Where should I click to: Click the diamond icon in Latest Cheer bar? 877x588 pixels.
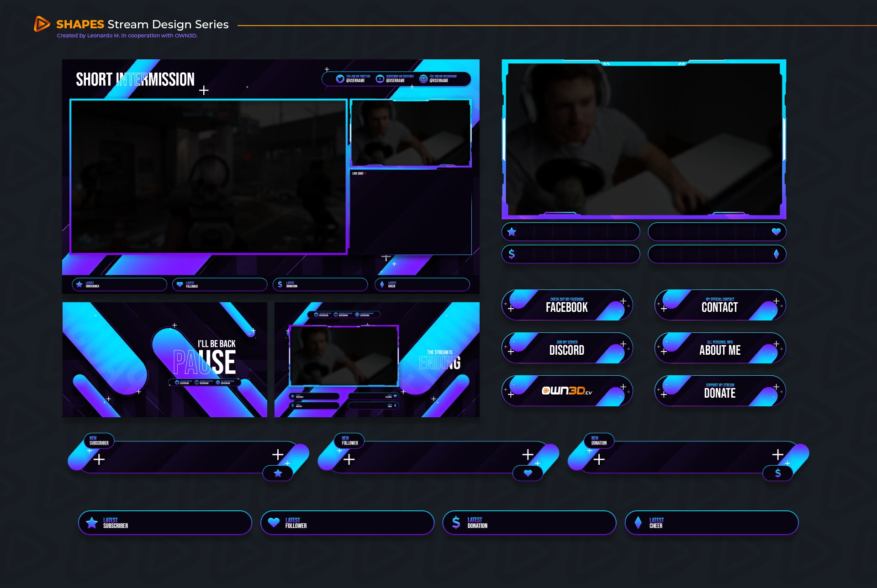pyautogui.click(x=638, y=522)
